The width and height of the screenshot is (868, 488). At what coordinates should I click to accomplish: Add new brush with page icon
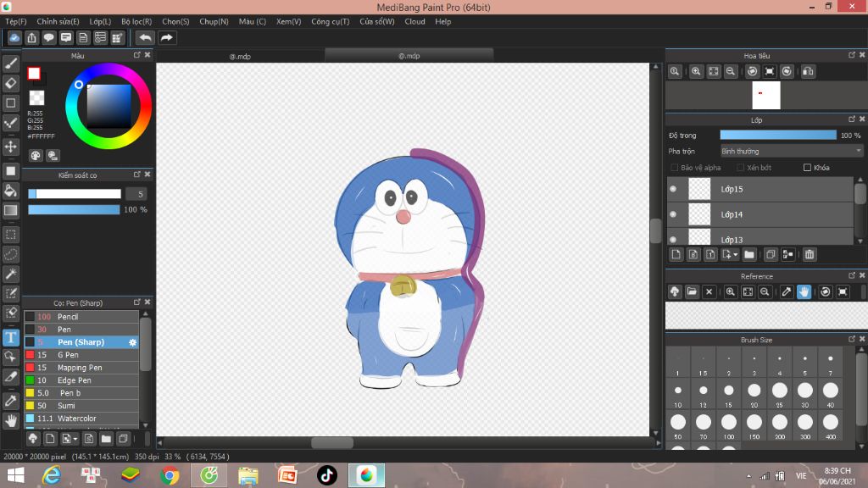coord(50,439)
